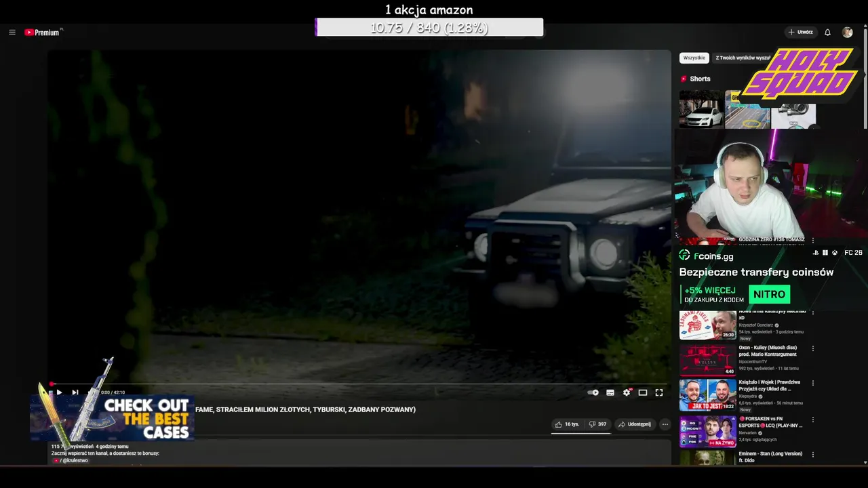Image resolution: width=868 pixels, height=488 pixels.
Task: Open options menu for Krzysztof Gonciarz video
Action: [x=813, y=313]
